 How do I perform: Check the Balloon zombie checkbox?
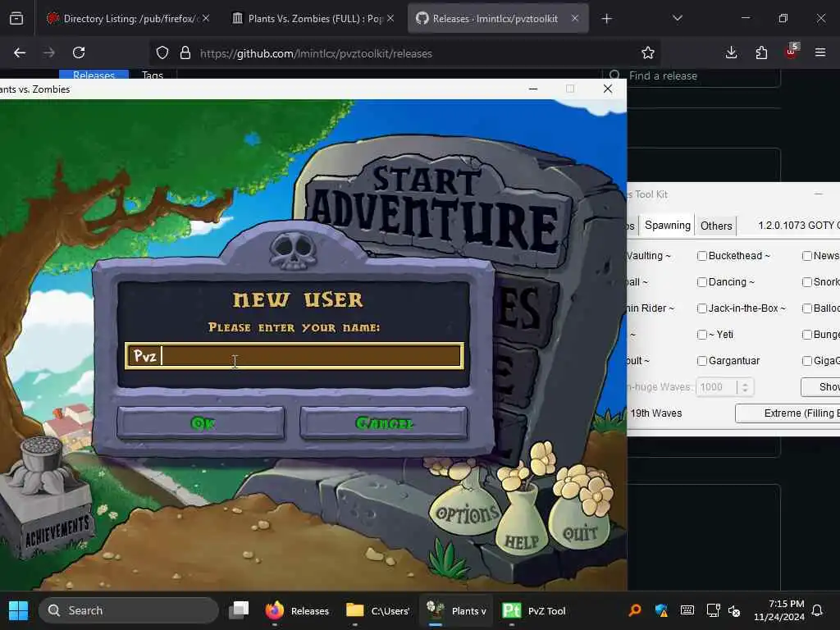click(807, 308)
